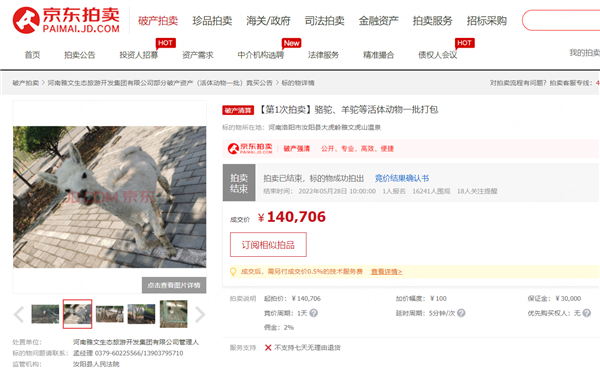This screenshot has width=600, height=373.
Task: Click the 16241人围观 viewer count
Action: (x=431, y=191)
